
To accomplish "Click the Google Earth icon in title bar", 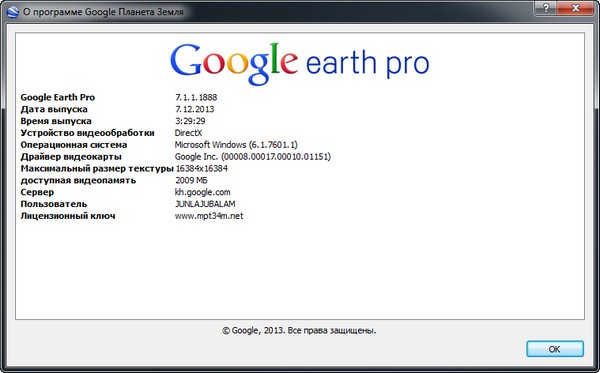I will [x=13, y=11].
